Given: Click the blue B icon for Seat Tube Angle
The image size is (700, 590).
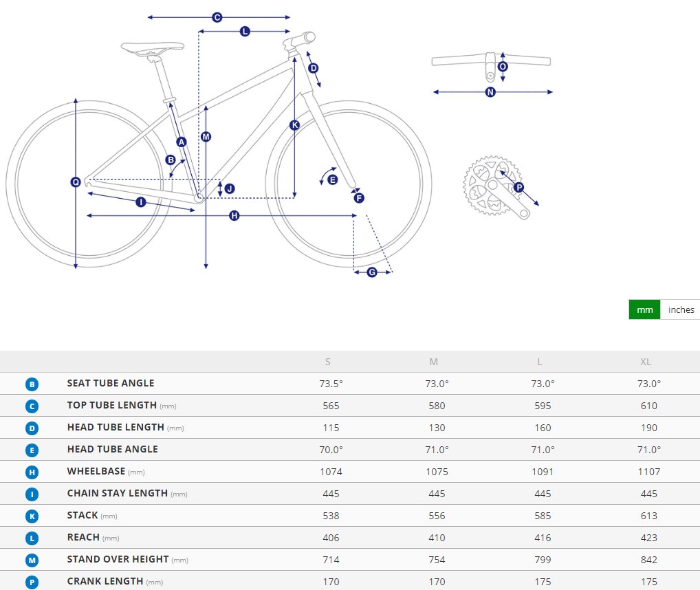Looking at the screenshot, I should [32, 384].
